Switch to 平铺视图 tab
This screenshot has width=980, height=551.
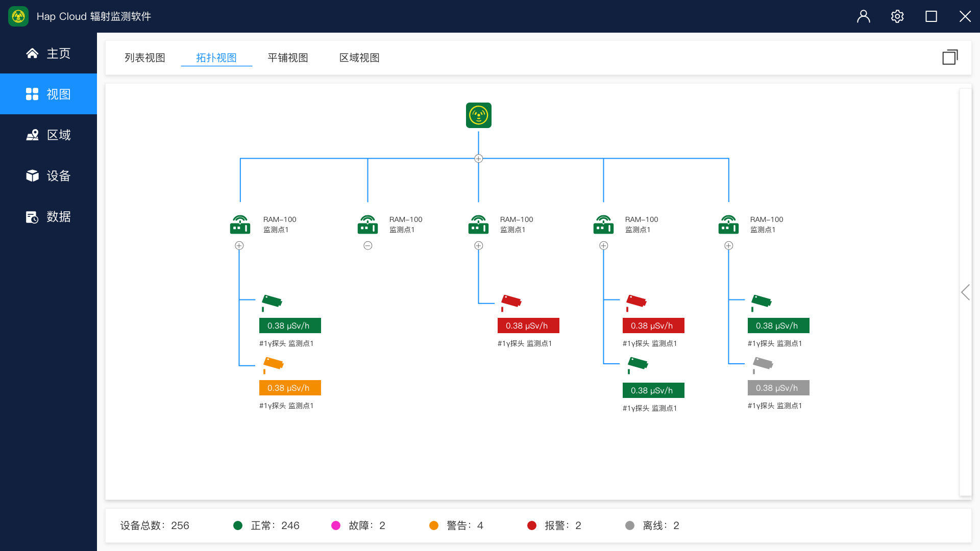point(288,58)
